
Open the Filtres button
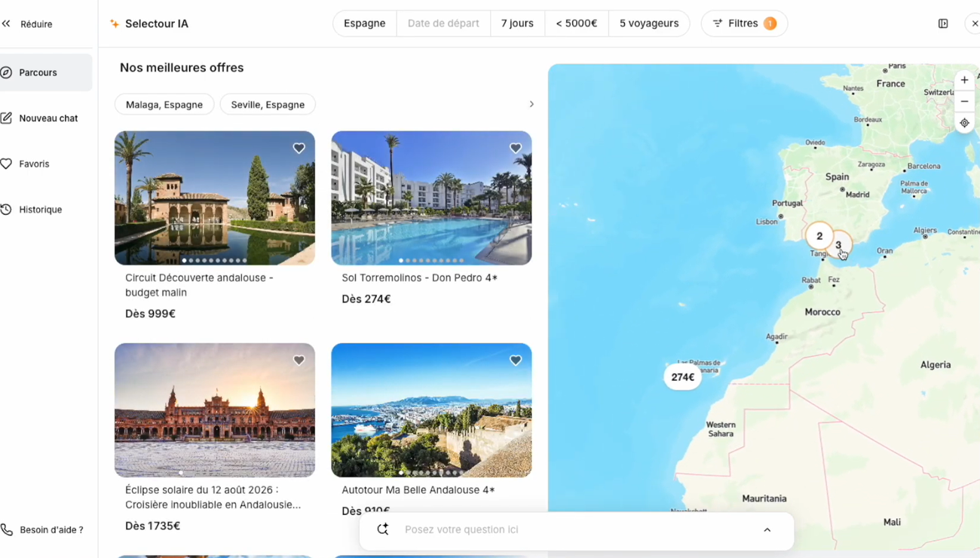[744, 23]
